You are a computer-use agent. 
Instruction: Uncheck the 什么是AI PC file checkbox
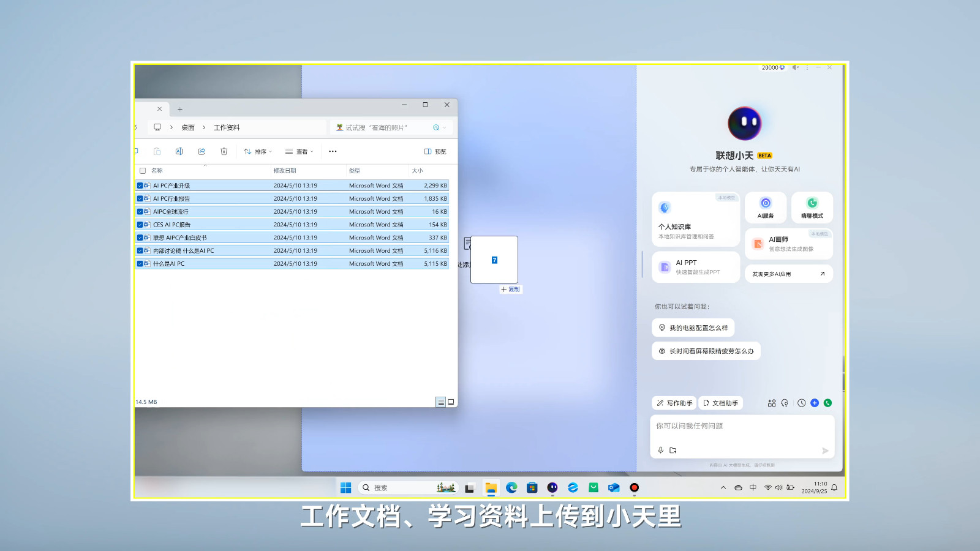(x=140, y=264)
